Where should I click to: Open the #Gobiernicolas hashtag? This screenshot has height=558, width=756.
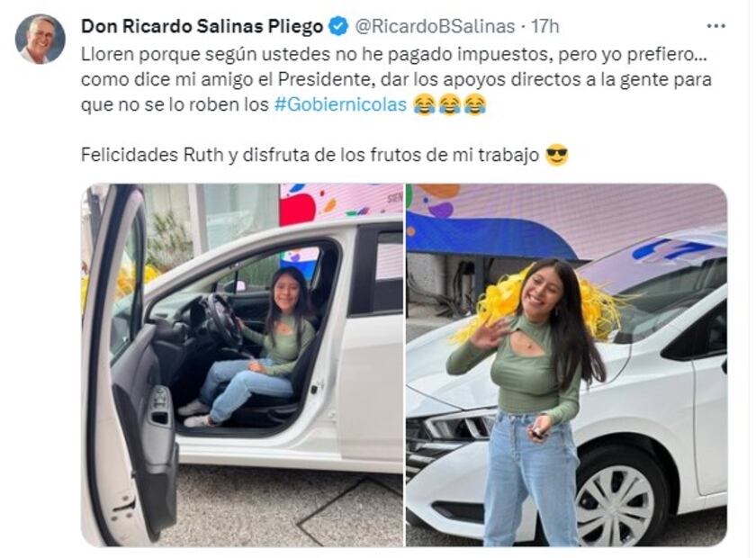[340, 104]
